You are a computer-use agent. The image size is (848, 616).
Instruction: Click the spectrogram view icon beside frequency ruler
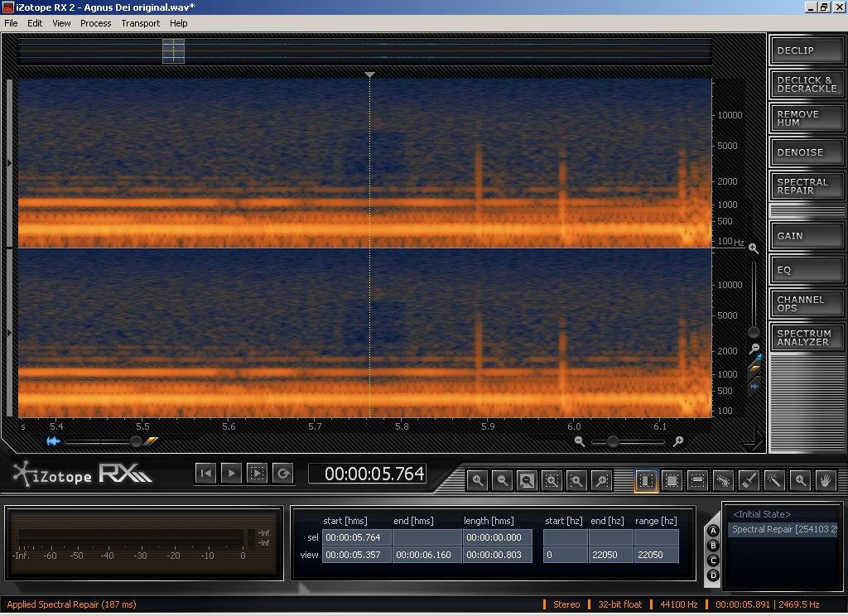(x=754, y=369)
